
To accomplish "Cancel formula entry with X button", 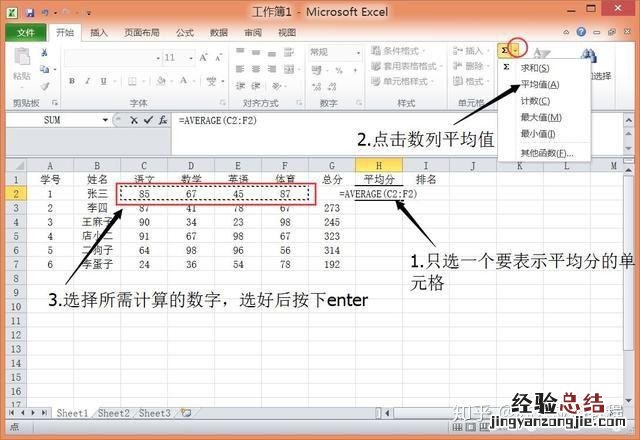I will pyautogui.click(x=133, y=120).
